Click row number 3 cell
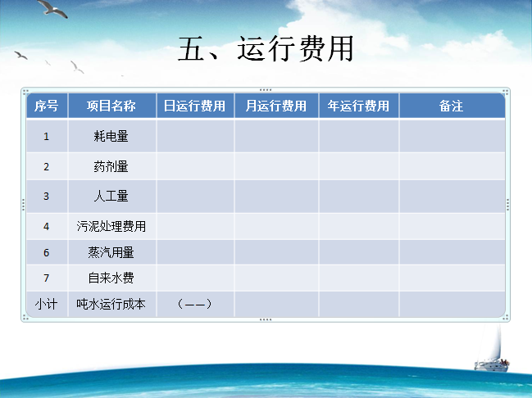Image resolution: width=532 pixels, height=398 pixels. click(47, 197)
